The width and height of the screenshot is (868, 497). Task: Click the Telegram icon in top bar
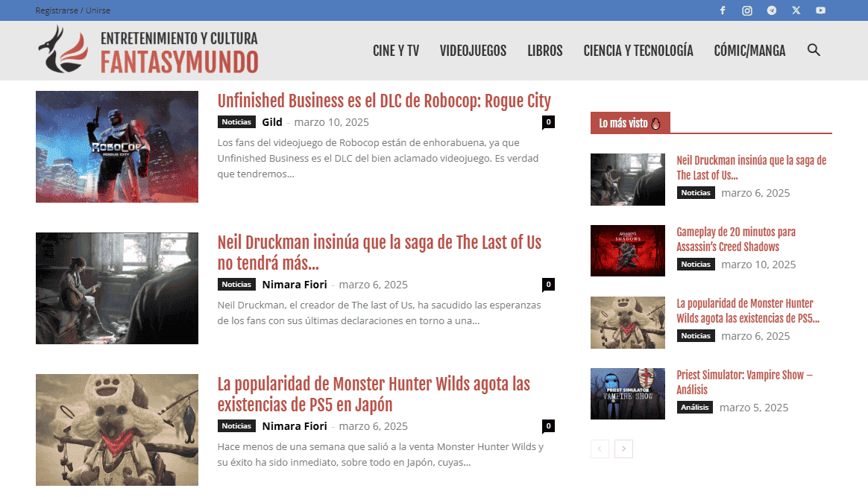(x=771, y=10)
